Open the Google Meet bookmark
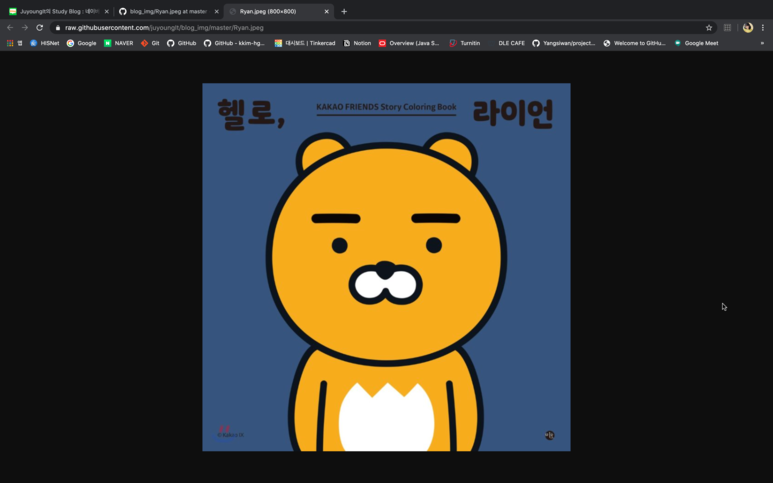773x483 pixels. [696, 43]
